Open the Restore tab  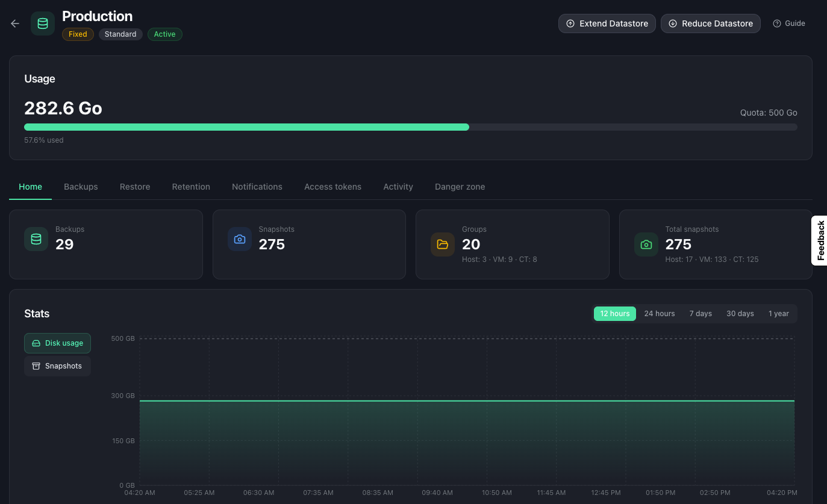tap(135, 187)
